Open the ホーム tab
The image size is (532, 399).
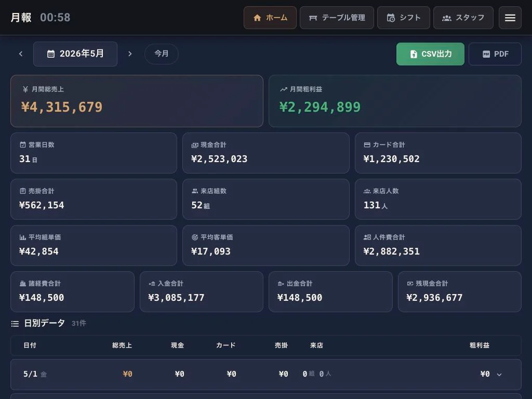tap(270, 18)
